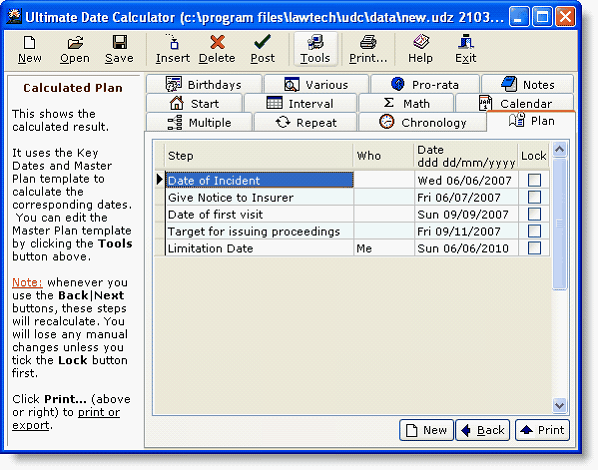Select the 'Date of Incident' step cell
Viewport: 599px width, 471px height.
pyautogui.click(x=259, y=180)
